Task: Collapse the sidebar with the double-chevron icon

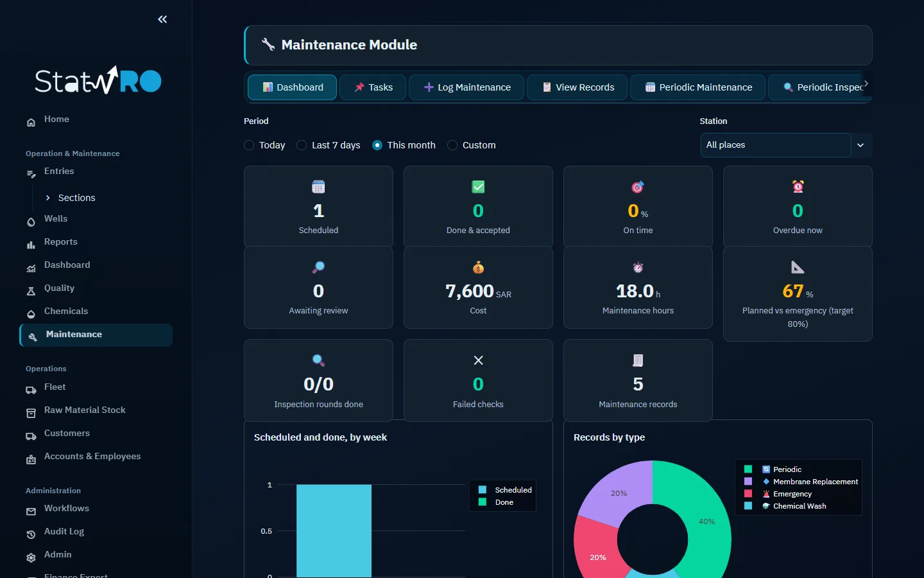Action: coord(162,19)
